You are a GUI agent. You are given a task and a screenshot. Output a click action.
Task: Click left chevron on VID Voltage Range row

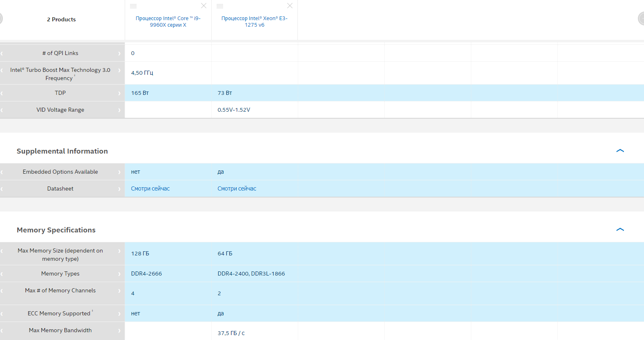click(x=2, y=110)
